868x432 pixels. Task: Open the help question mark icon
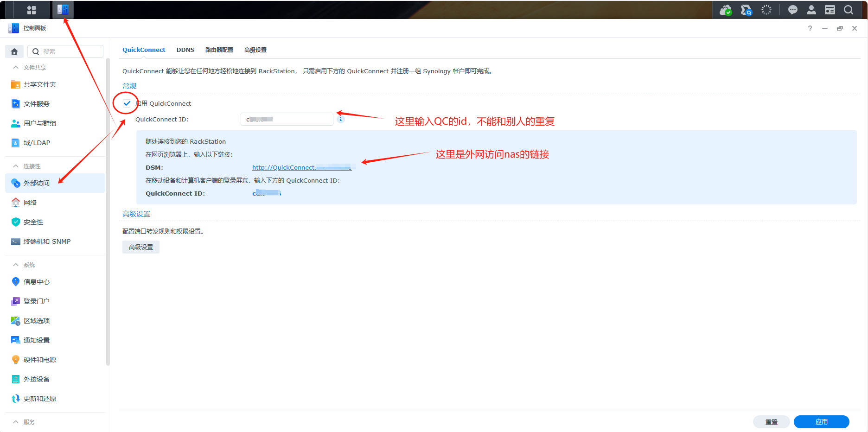[810, 28]
